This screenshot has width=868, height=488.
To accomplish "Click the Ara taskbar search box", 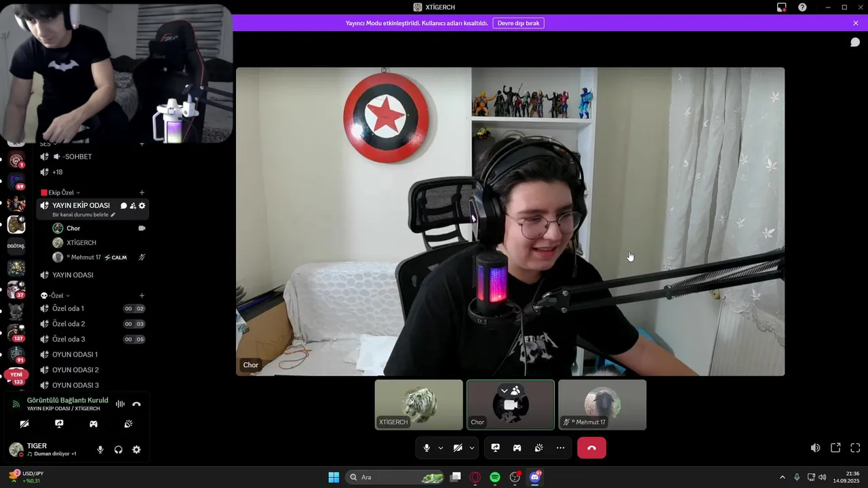I will [395, 477].
